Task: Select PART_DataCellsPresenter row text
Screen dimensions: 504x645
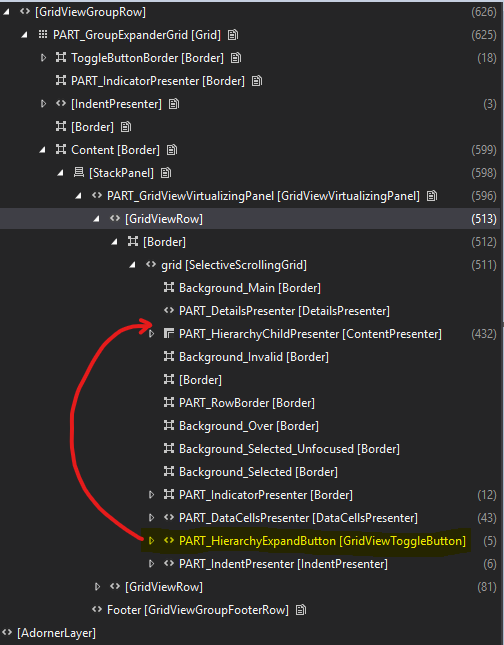Action: 298,518
